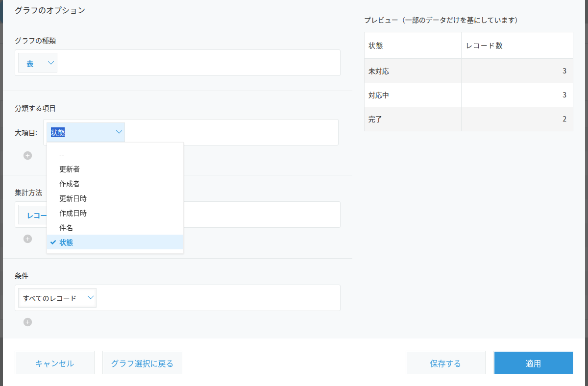
Task: Open the グラフの種類 dropdown showing 表
Action: point(38,63)
